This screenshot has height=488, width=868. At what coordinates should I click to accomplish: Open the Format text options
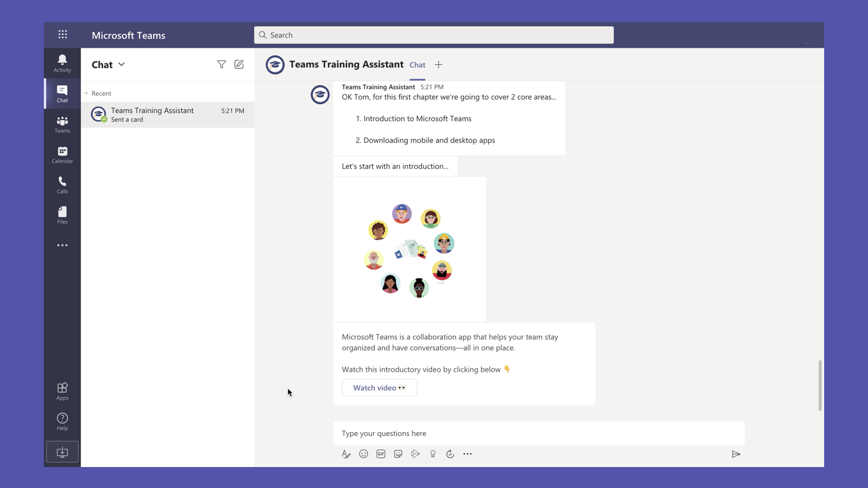coord(346,454)
